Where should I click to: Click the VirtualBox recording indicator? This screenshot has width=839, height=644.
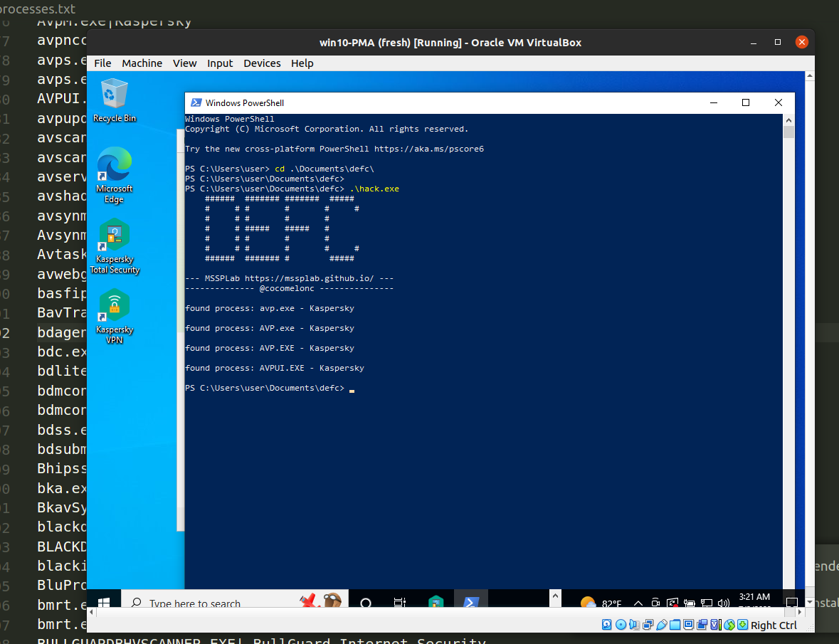pos(702,625)
